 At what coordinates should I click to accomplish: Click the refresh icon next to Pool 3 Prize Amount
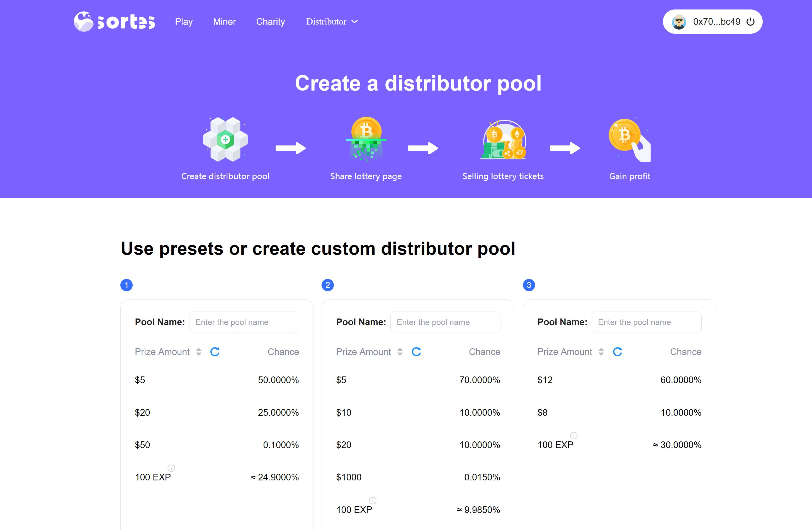click(618, 351)
